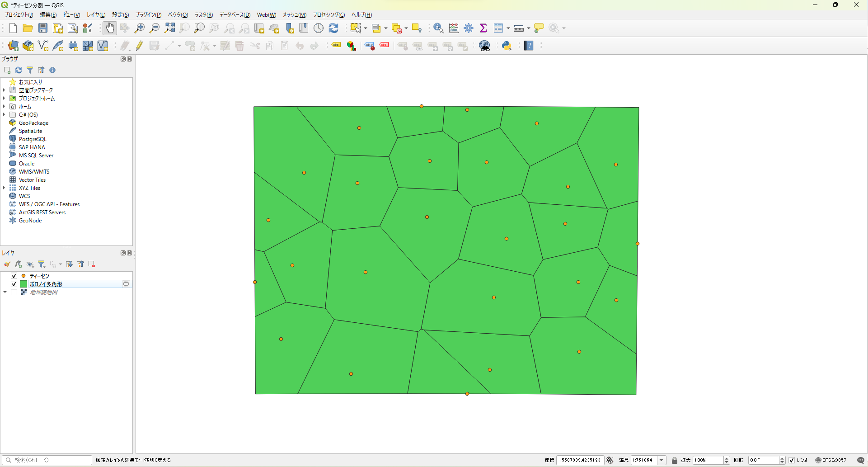Click the Zoom Full extent icon
This screenshot has height=467, width=868.
tap(169, 28)
